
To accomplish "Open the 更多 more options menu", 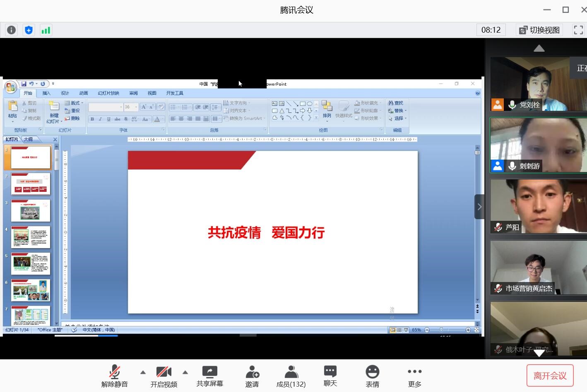I will pyautogui.click(x=414, y=376).
